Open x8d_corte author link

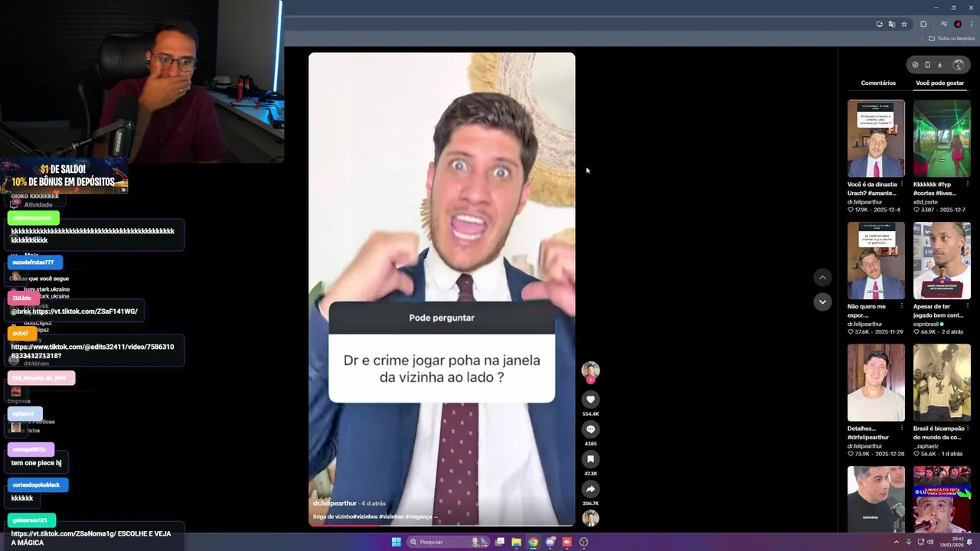pyautogui.click(x=926, y=202)
